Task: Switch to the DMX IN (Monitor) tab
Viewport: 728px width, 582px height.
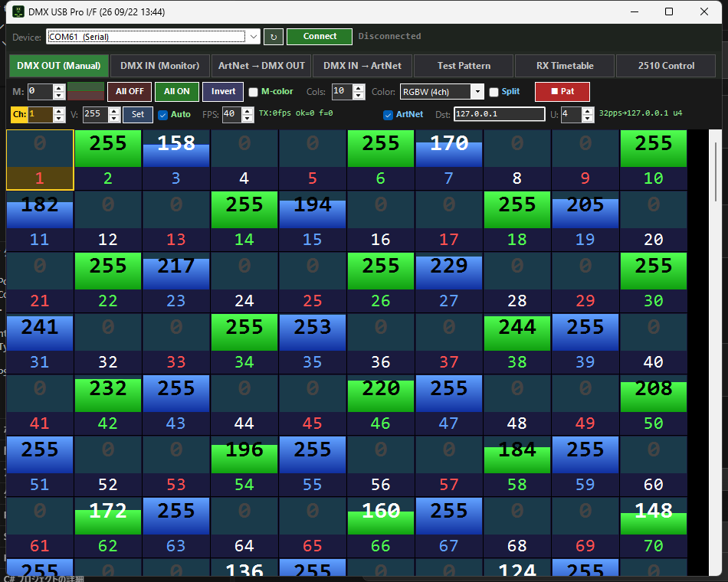Action: coord(159,66)
